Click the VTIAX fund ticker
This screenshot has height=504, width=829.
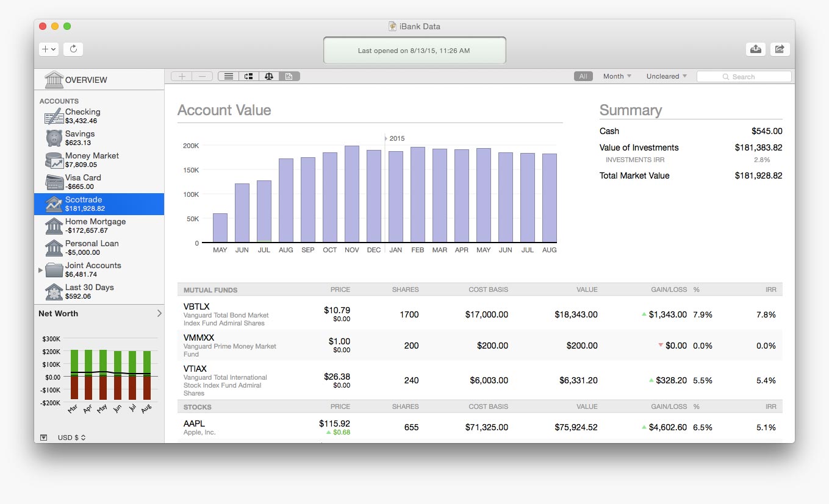(x=195, y=369)
